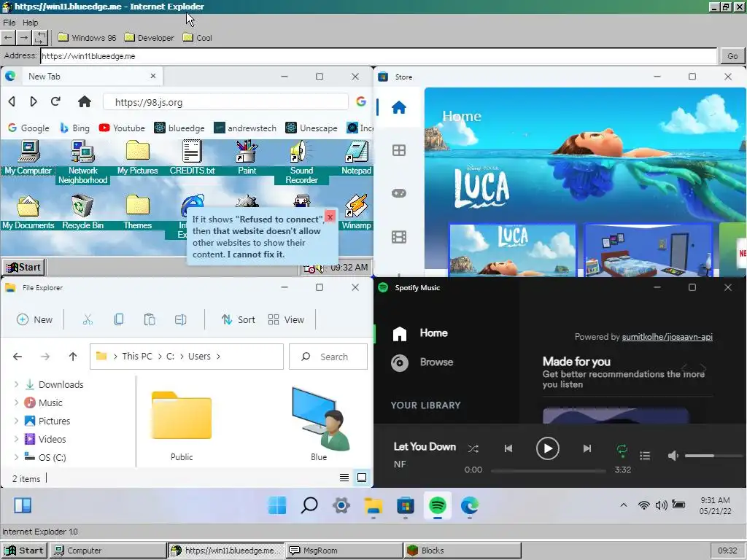This screenshot has height=560, width=747.
Task: Click Cut scissors icon in File Explorer
Action: 88,319
